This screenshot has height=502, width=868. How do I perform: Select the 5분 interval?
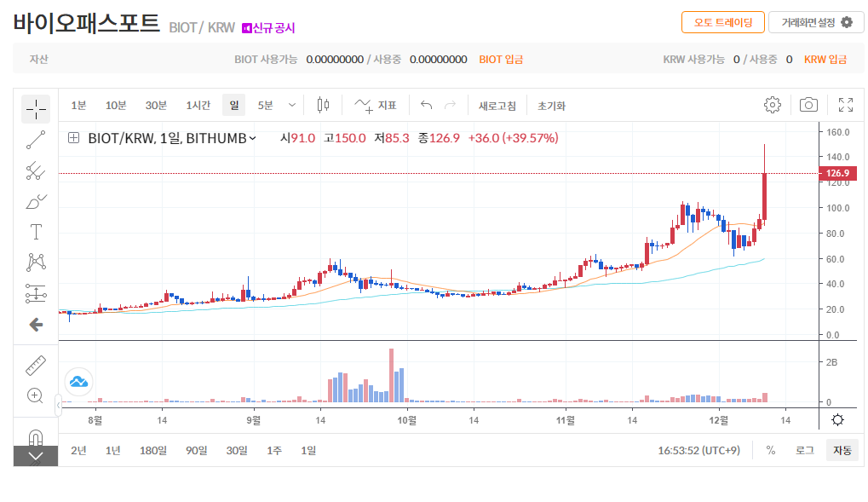tap(265, 106)
